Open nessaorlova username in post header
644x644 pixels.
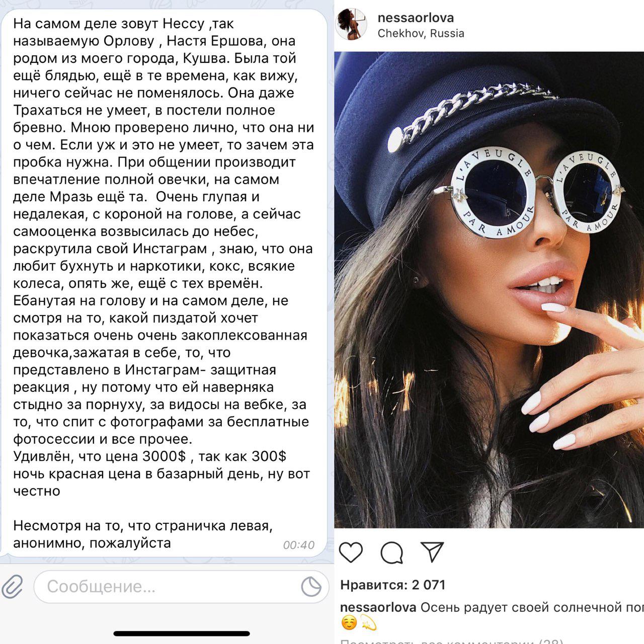[416, 18]
